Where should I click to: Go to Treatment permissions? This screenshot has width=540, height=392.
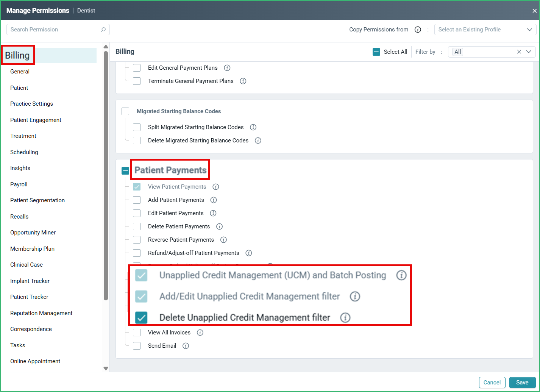(23, 136)
